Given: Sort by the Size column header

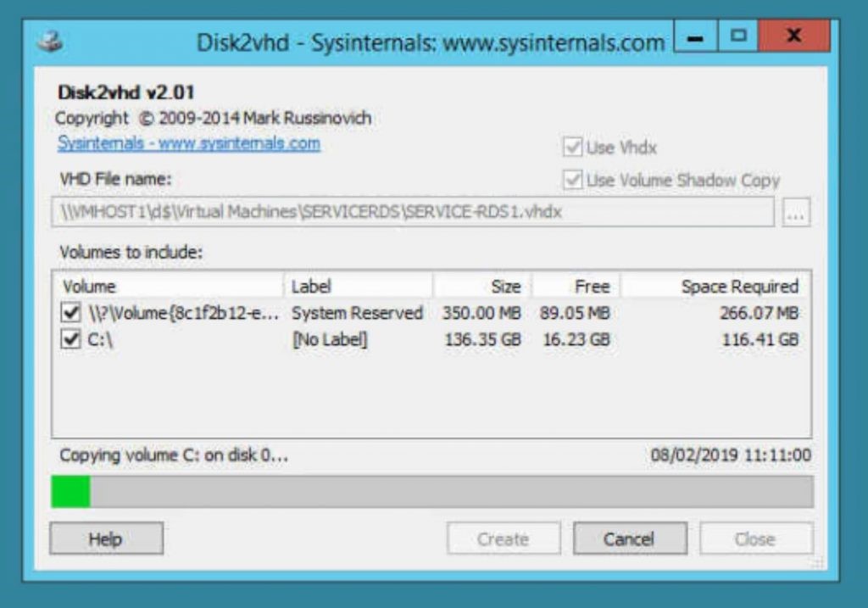Looking at the screenshot, I should click(x=482, y=287).
